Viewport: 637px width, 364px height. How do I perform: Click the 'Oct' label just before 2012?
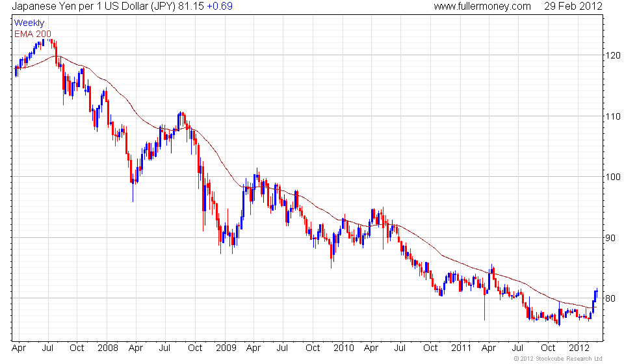tap(548, 348)
